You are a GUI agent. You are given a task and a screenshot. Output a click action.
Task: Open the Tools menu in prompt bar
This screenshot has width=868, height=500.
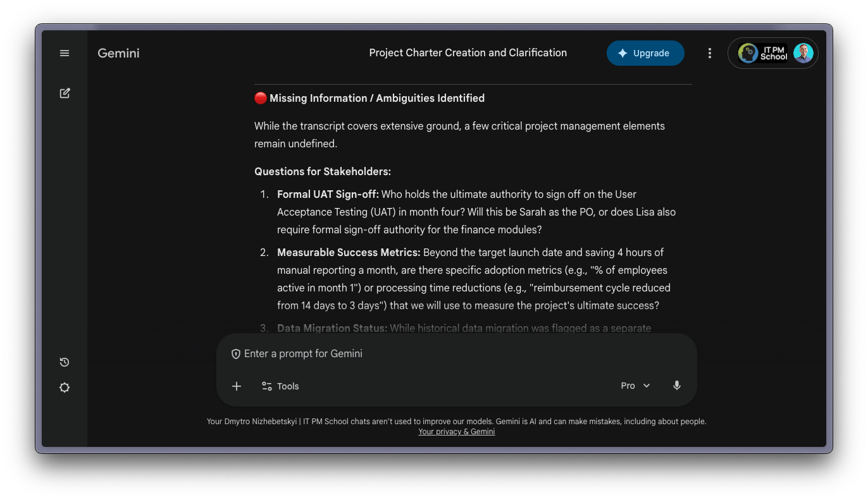click(280, 386)
